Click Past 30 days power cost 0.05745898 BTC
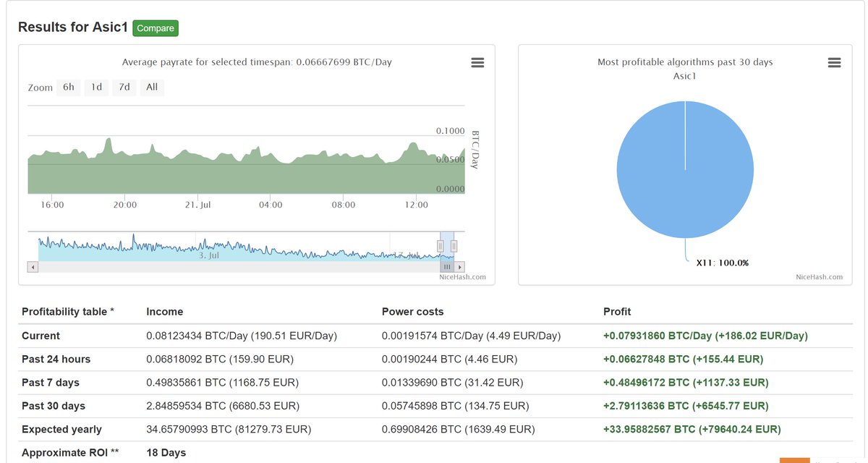The image size is (868, 463). (455, 406)
